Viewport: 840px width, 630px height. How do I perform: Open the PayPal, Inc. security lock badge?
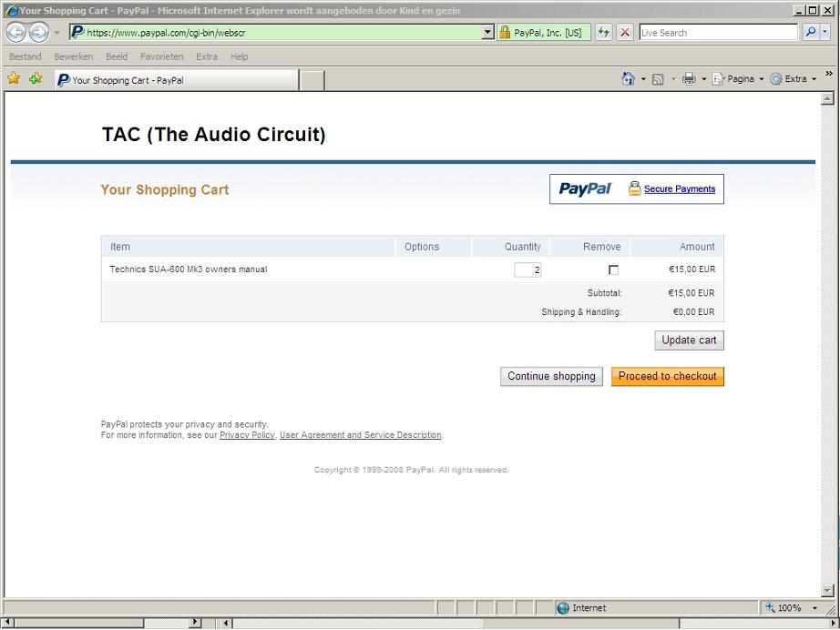click(x=544, y=32)
